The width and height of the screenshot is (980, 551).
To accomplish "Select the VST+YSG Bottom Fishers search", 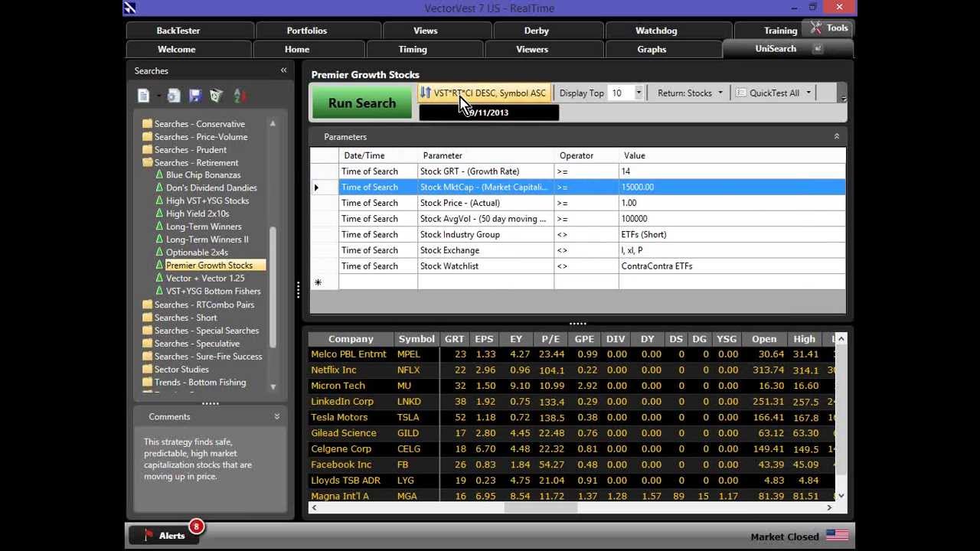I will (x=214, y=292).
